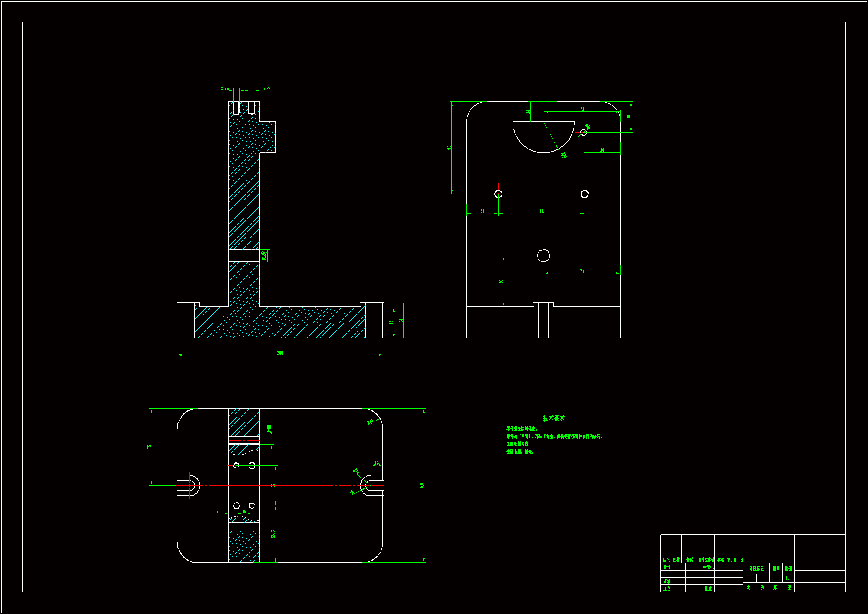Select the 150 height dimension label
This screenshot has height=614, width=868.
(421, 485)
